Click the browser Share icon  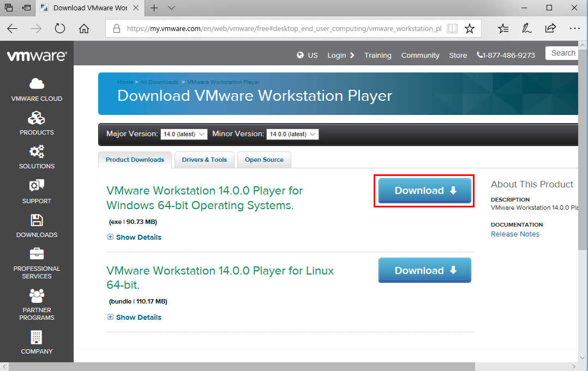(550, 28)
